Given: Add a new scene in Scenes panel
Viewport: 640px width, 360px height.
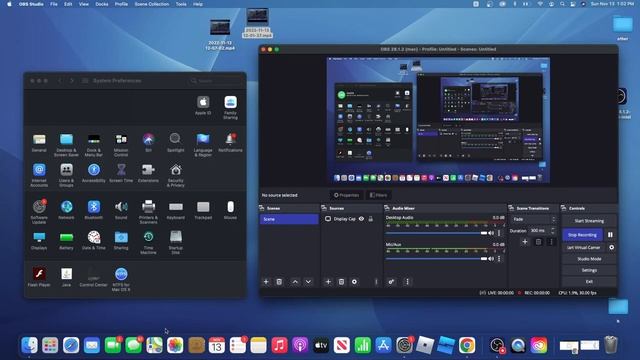Looking at the screenshot, I should pyautogui.click(x=266, y=282).
